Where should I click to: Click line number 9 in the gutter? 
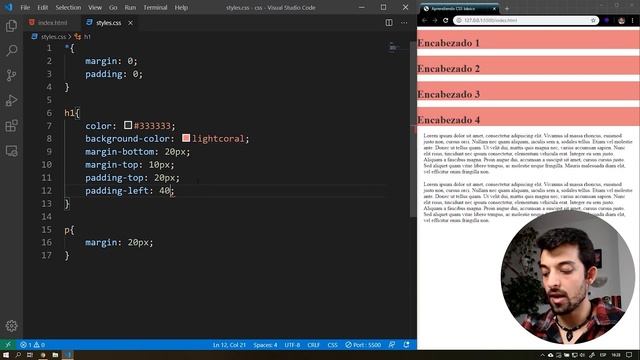pos(49,151)
